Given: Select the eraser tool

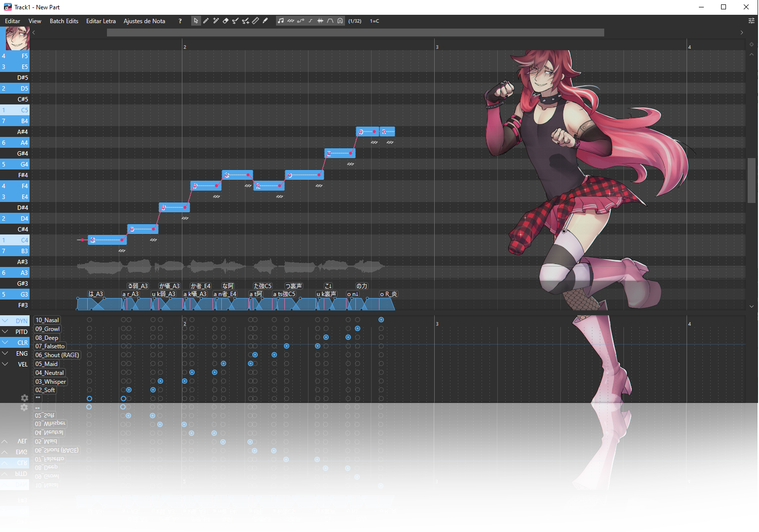Looking at the screenshot, I should (x=226, y=21).
